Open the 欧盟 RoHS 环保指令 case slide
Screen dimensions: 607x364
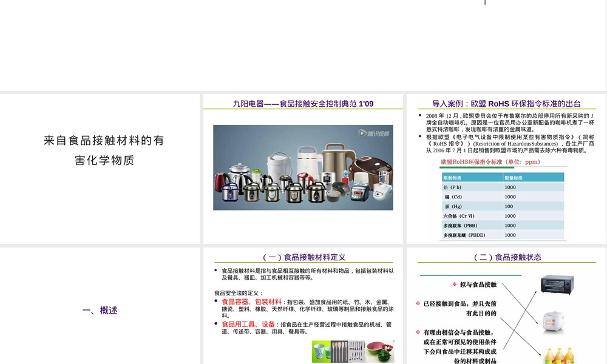(506, 169)
